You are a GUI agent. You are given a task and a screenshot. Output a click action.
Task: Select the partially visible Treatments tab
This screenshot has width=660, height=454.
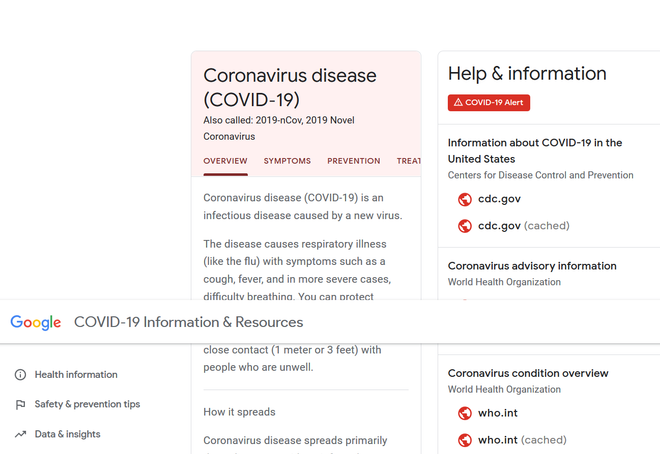[408, 161]
